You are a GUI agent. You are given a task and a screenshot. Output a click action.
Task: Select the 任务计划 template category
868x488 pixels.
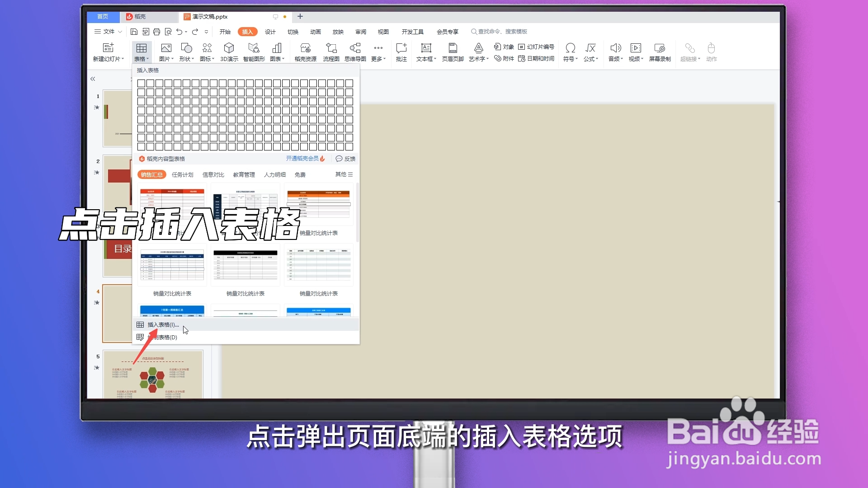(x=183, y=175)
